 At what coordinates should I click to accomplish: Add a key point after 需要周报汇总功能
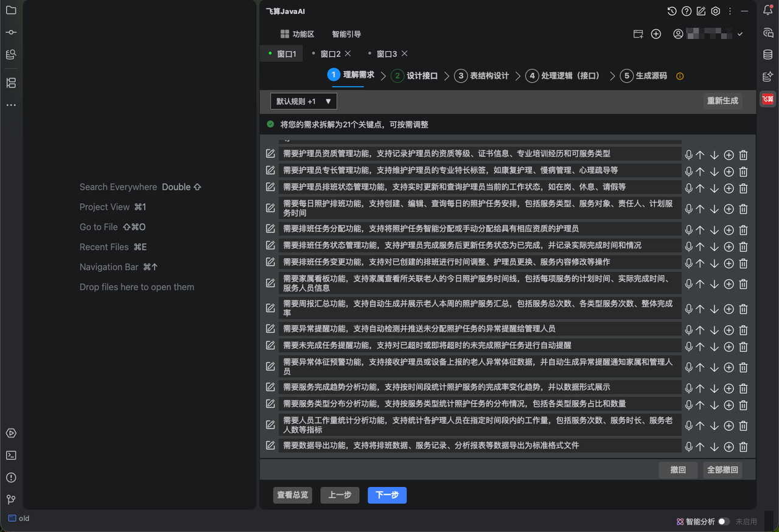click(x=728, y=309)
